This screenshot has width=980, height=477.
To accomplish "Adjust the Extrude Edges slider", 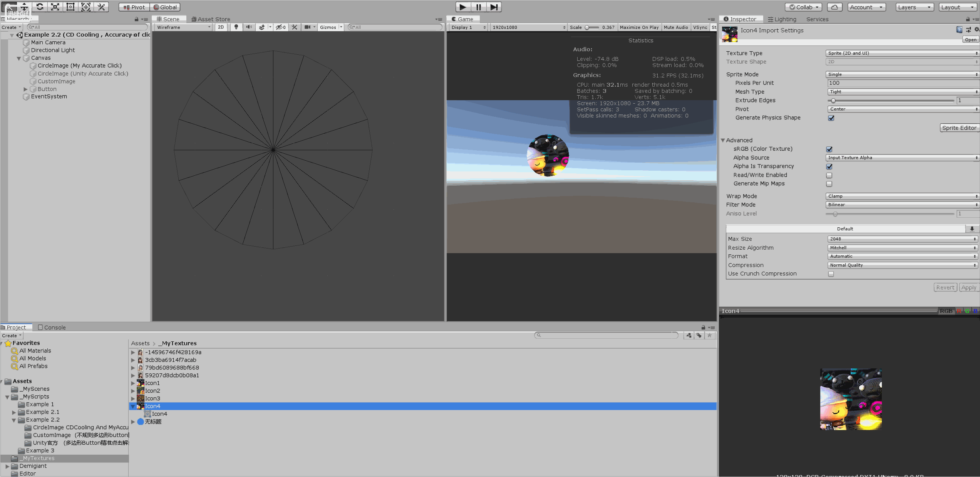I will pos(833,101).
